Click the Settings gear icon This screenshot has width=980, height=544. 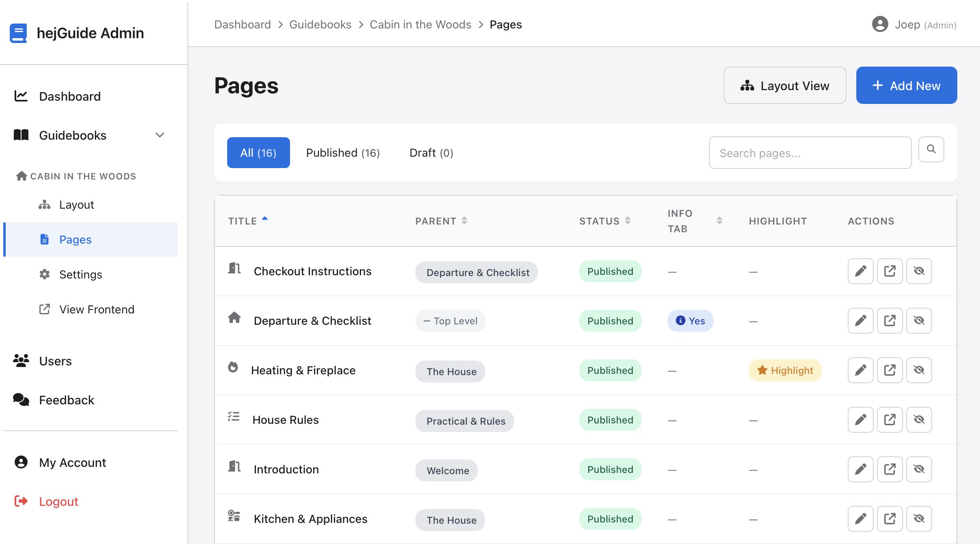(x=44, y=274)
